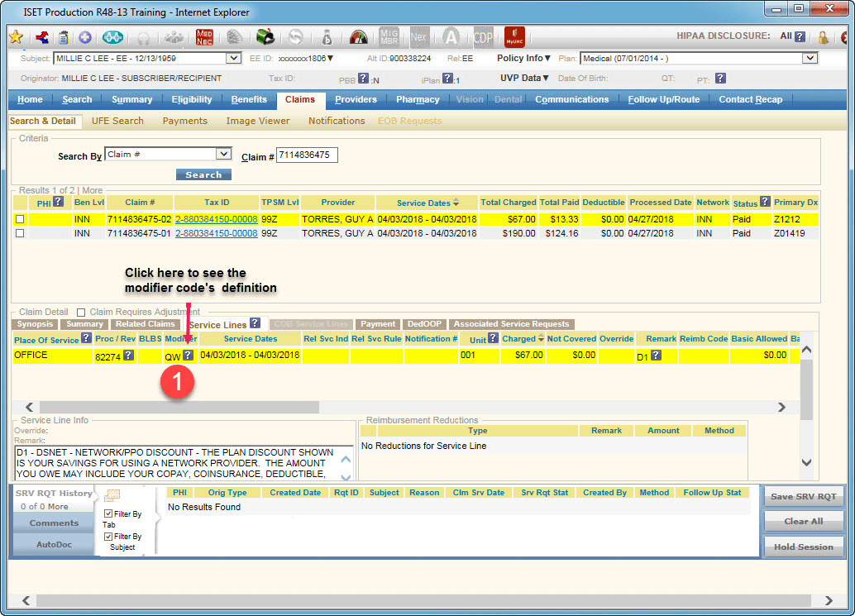Expand the EE ID arrow

tap(330, 59)
